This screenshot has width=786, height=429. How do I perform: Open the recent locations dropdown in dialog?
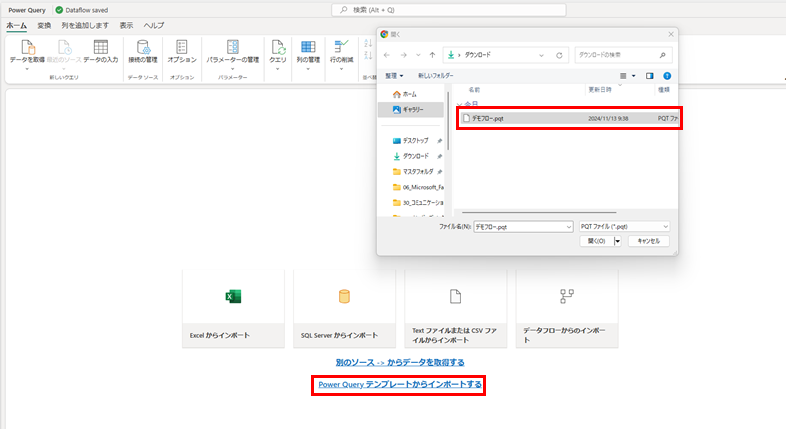click(419, 55)
